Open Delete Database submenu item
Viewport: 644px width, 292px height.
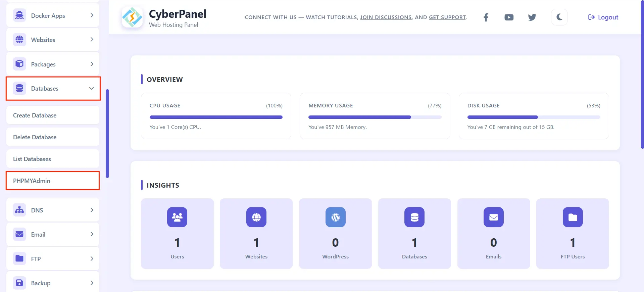coord(53,137)
